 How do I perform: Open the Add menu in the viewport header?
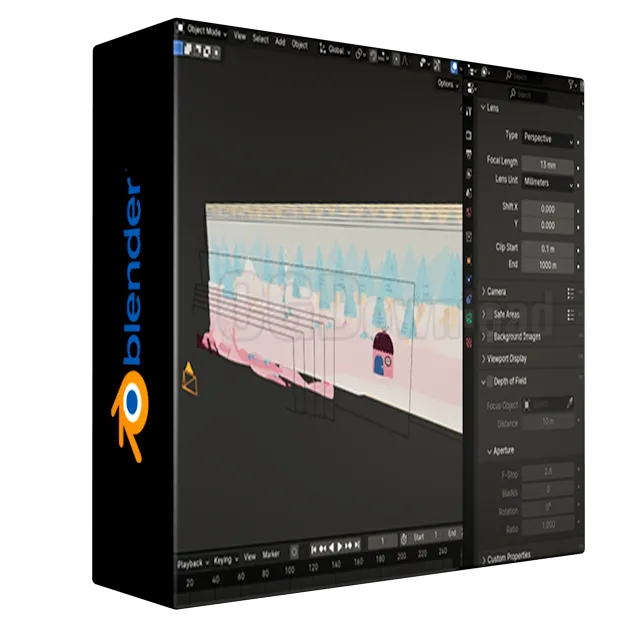click(x=280, y=42)
